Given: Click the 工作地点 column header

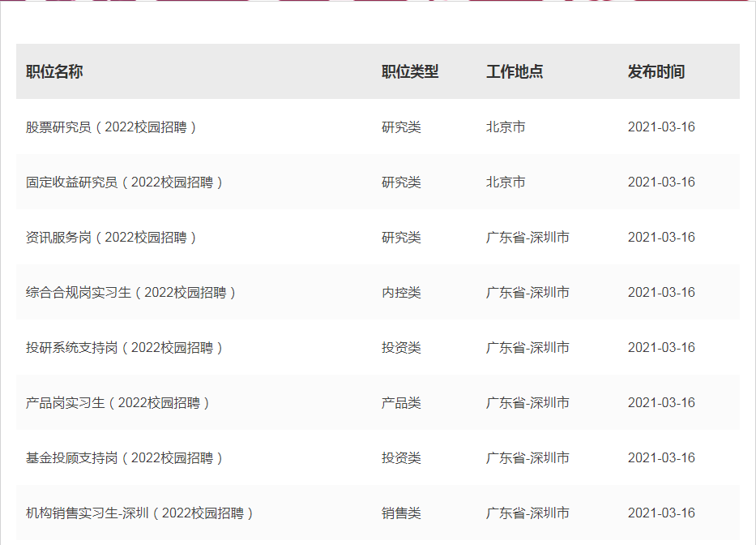Looking at the screenshot, I should tap(515, 72).
